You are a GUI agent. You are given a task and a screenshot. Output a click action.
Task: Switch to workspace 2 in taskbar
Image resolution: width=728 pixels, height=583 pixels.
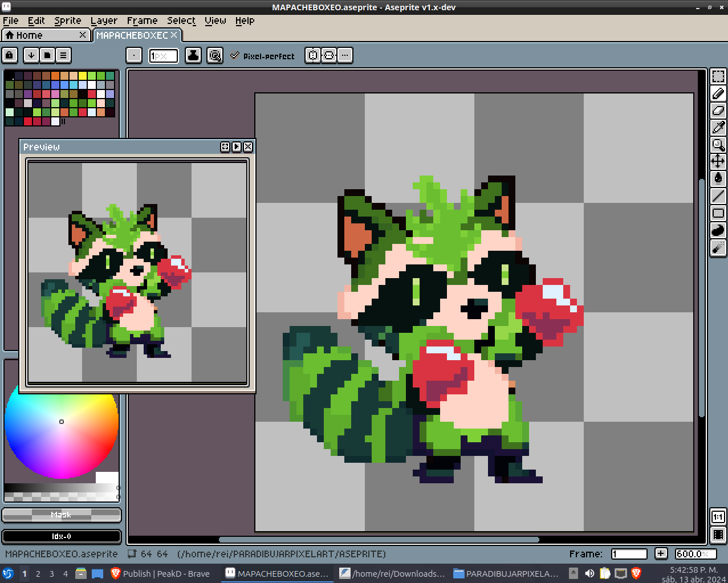point(38,574)
